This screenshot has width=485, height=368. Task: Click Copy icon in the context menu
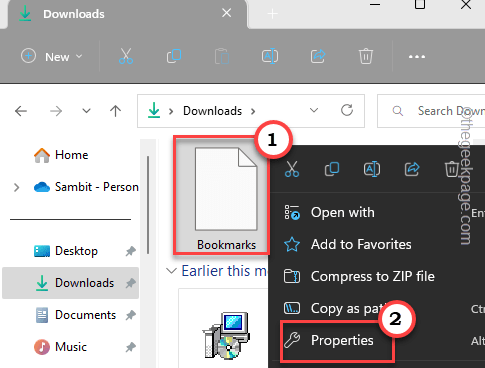click(332, 169)
